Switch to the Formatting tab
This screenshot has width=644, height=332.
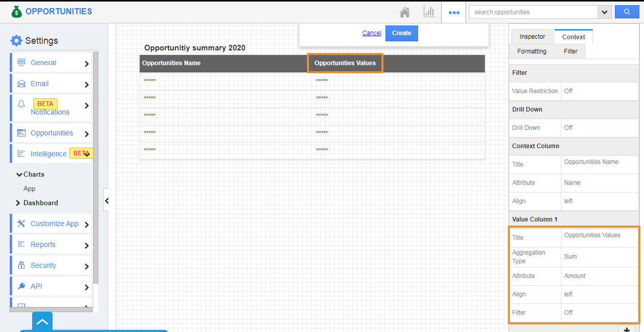pos(532,51)
